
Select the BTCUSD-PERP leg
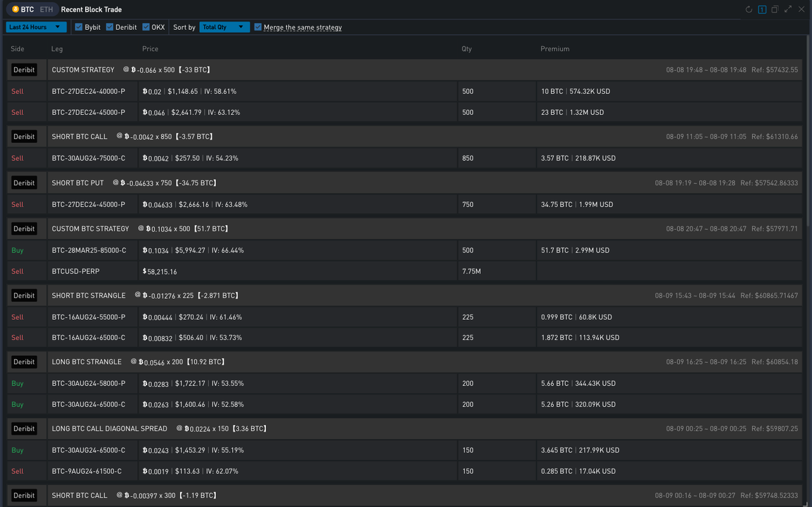click(x=75, y=271)
